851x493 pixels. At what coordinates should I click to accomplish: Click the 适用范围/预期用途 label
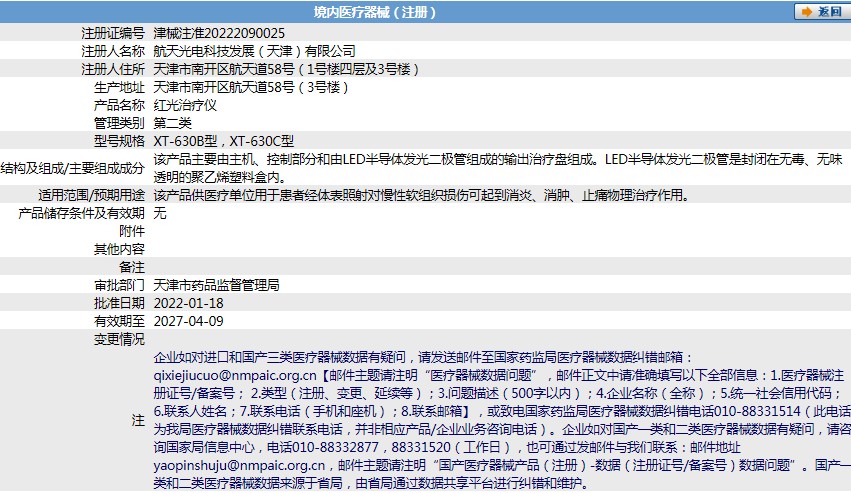[92, 195]
